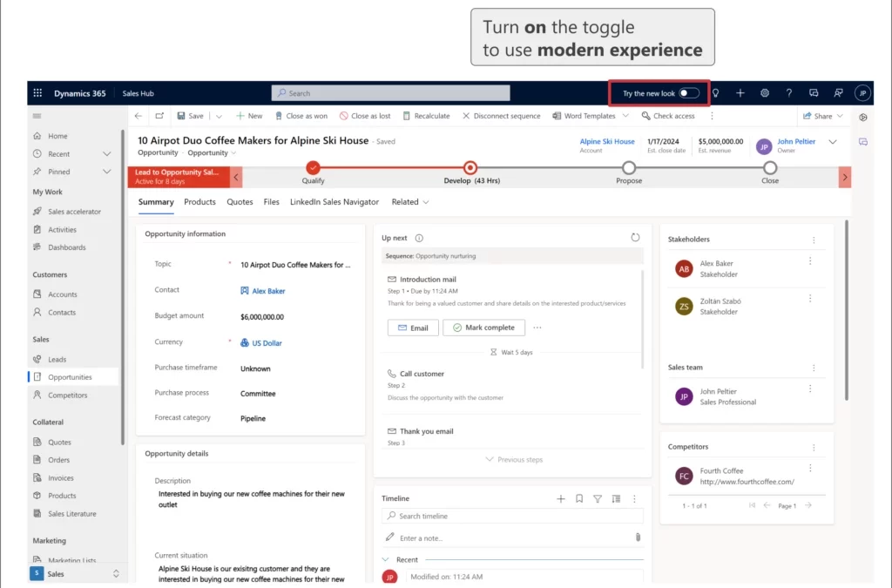Screen dimensions: 892x588
Task: Open the Related tab dropdown
Action: point(410,202)
